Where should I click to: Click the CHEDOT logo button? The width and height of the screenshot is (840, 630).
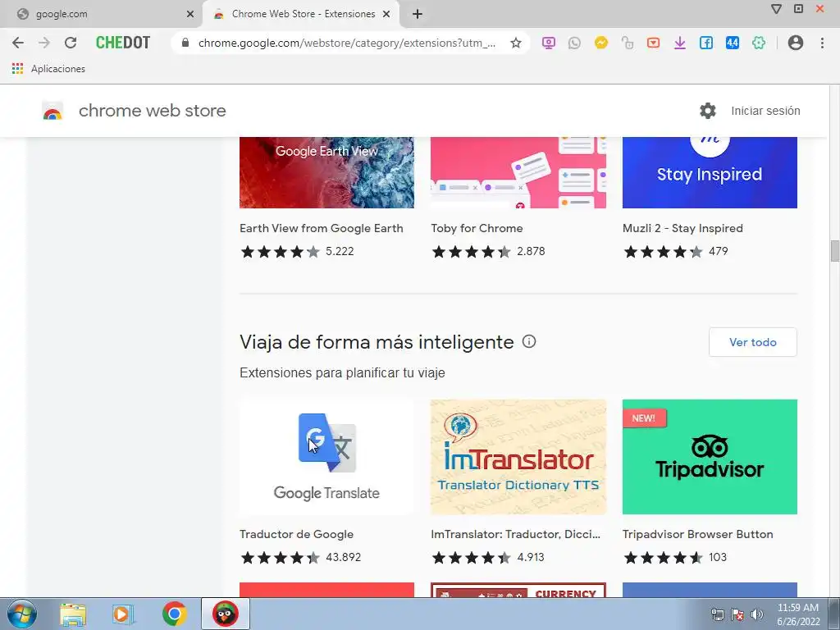123,43
